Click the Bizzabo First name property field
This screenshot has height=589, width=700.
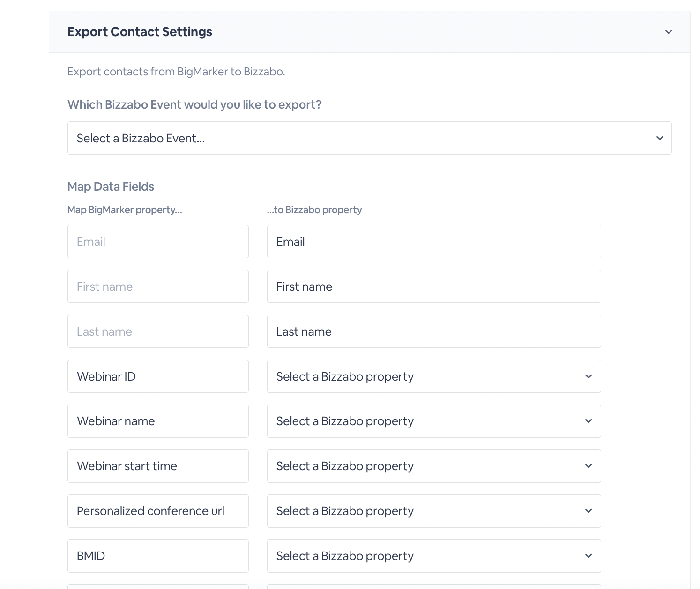434,287
